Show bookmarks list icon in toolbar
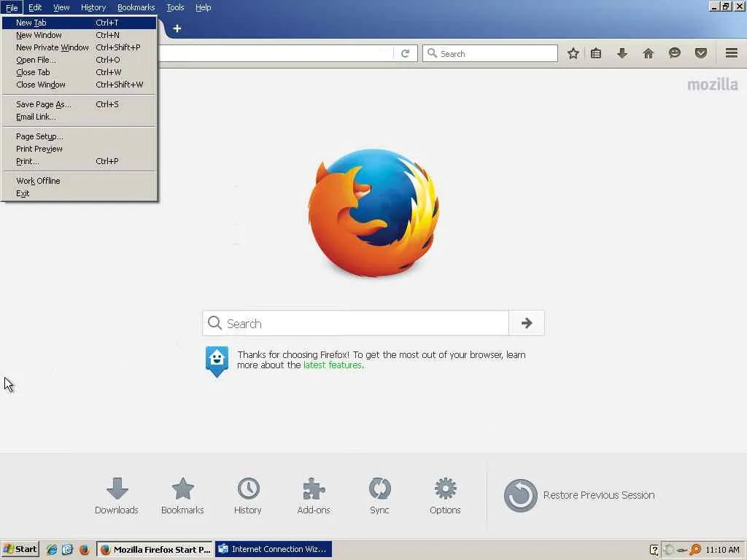Image resolution: width=747 pixels, height=560 pixels. pos(596,53)
